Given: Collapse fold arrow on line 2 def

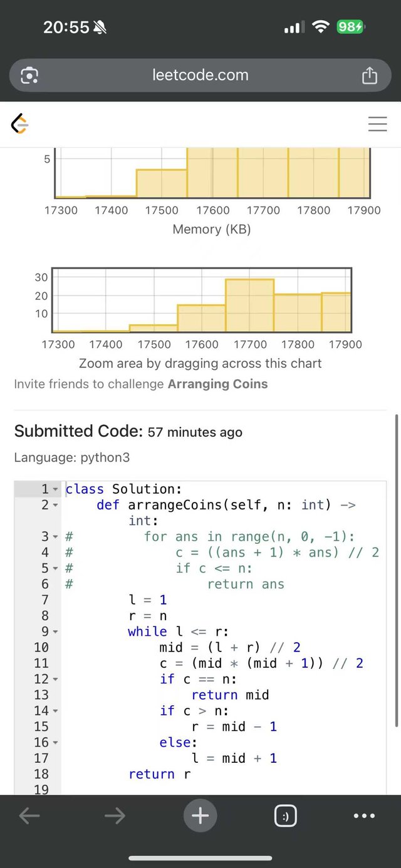Looking at the screenshot, I should coord(56,505).
